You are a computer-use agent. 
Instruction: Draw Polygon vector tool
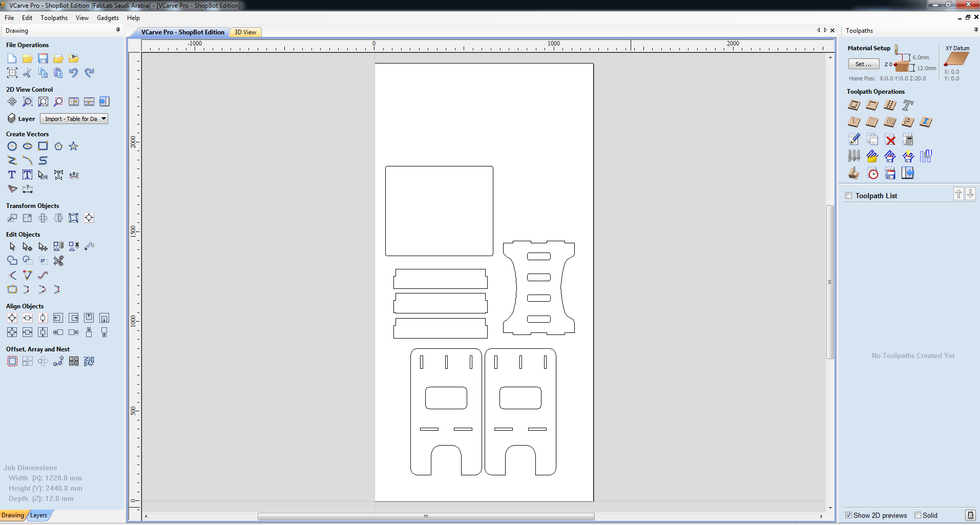(58, 146)
